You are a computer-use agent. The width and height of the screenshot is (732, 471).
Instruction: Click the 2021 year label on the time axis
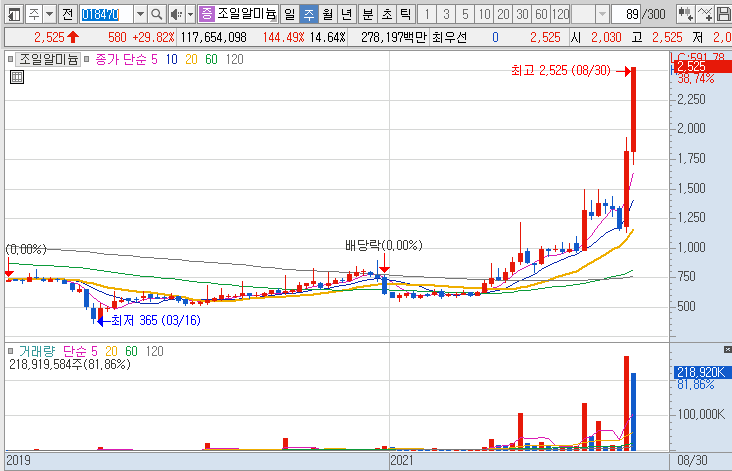coord(401,460)
